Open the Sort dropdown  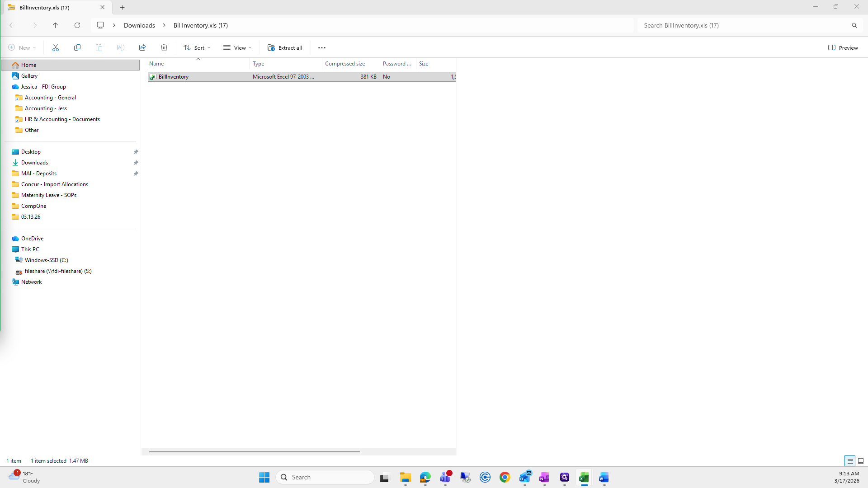click(197, 47)
